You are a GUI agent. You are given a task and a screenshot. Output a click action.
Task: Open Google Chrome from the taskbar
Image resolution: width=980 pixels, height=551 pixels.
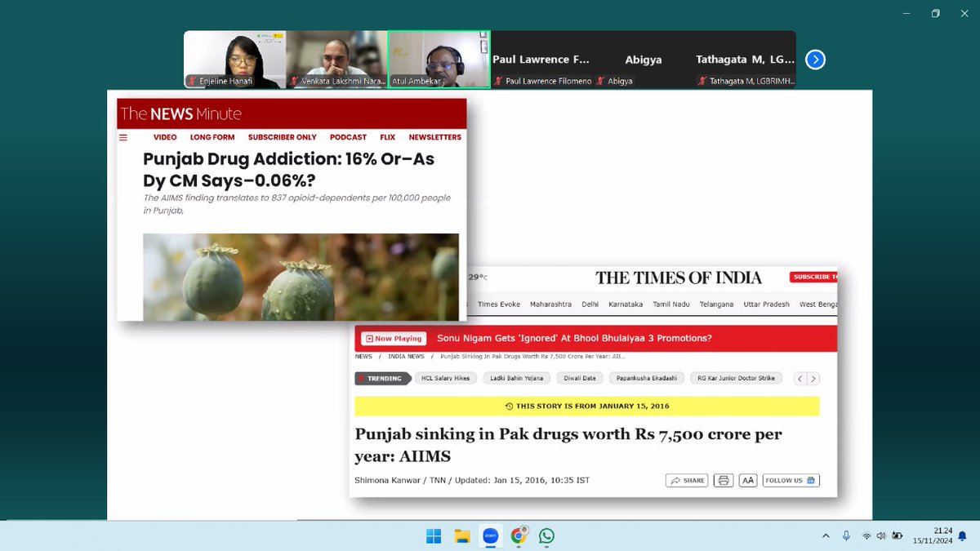519,536
